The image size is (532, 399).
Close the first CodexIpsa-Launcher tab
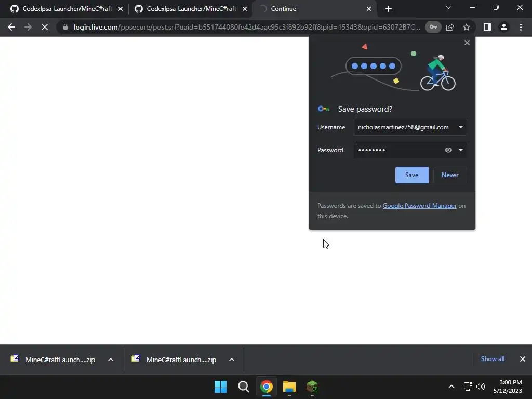(121, 9)
